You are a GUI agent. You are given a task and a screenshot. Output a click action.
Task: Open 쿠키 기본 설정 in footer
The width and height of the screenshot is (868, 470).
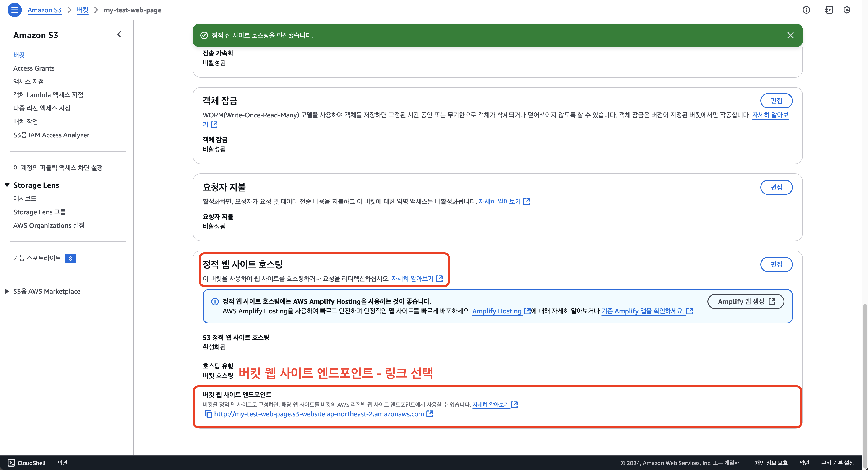[x=837, y=463]
